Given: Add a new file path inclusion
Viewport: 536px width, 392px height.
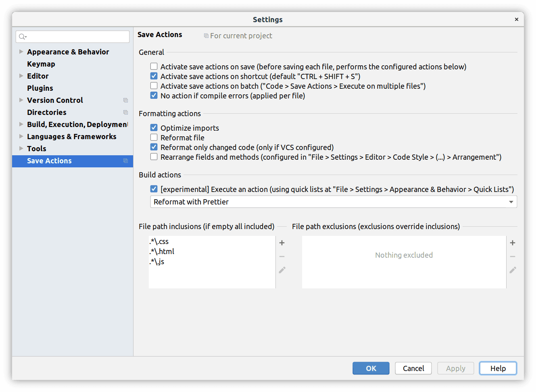Looking at the screenshot, I should tap(282, 243).
